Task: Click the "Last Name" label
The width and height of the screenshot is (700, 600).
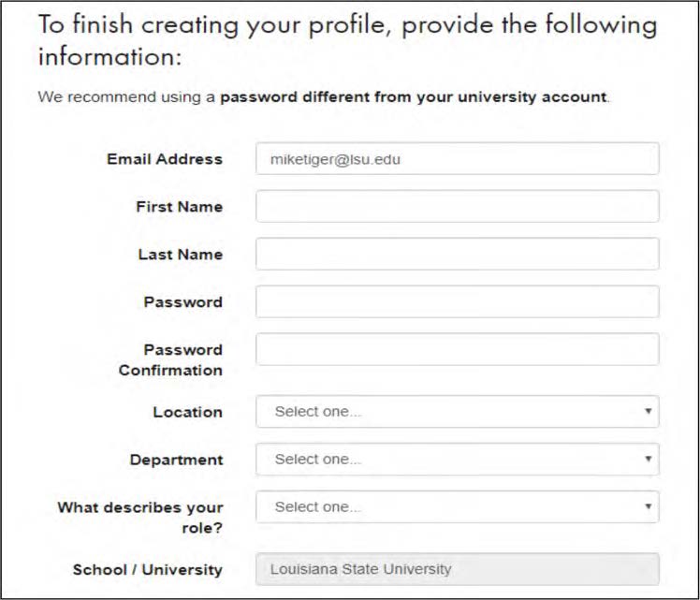Action: click(180, 254)
